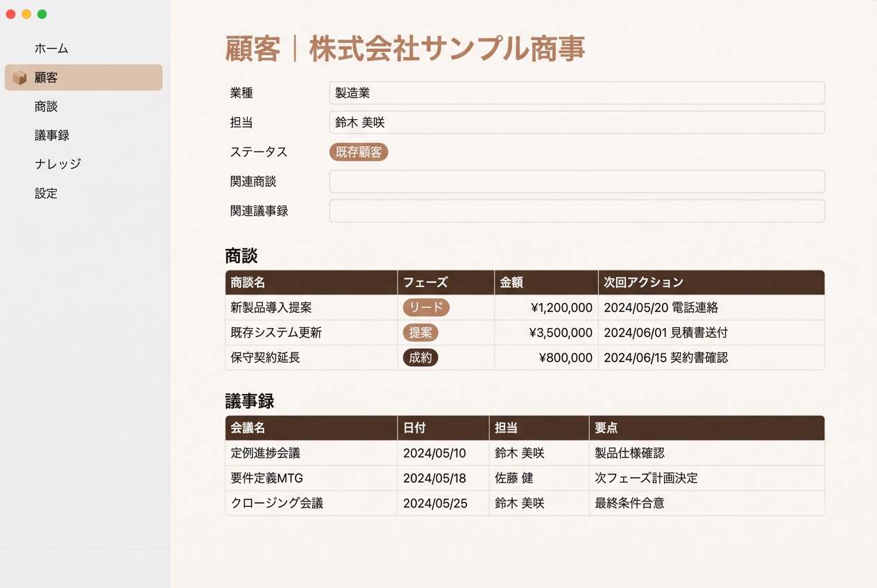Click 2024/06/15 契約書確認 action cell

711,357
